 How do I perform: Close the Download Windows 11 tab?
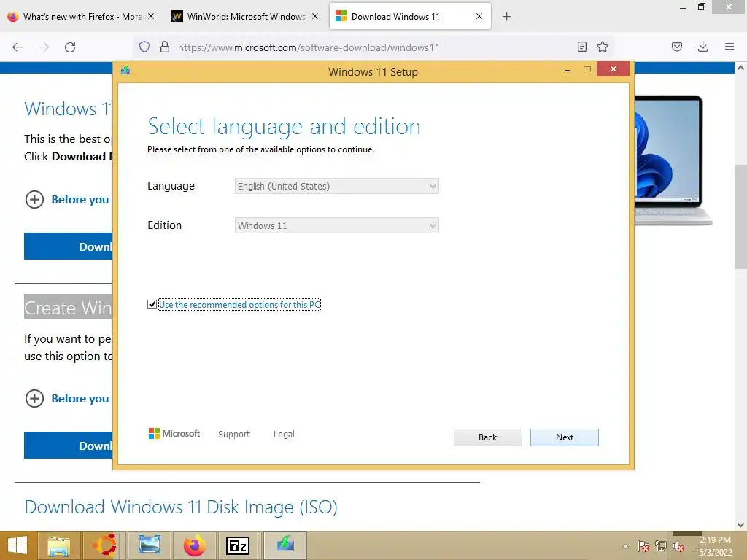point(479,16)
